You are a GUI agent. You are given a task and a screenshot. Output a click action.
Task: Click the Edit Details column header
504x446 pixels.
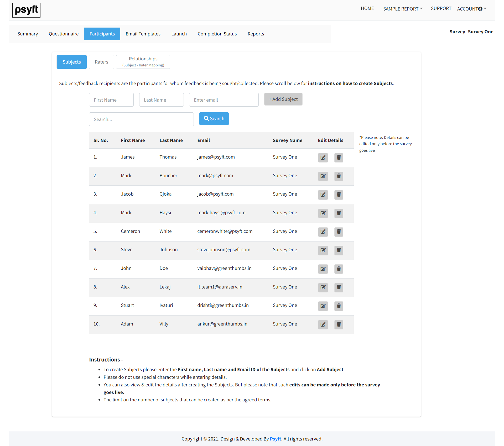pos(330,140)
